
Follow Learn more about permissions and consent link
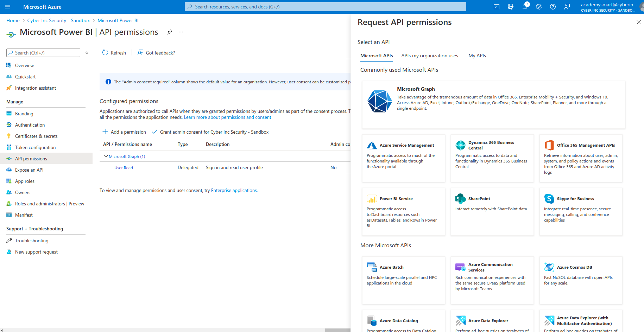227,117
